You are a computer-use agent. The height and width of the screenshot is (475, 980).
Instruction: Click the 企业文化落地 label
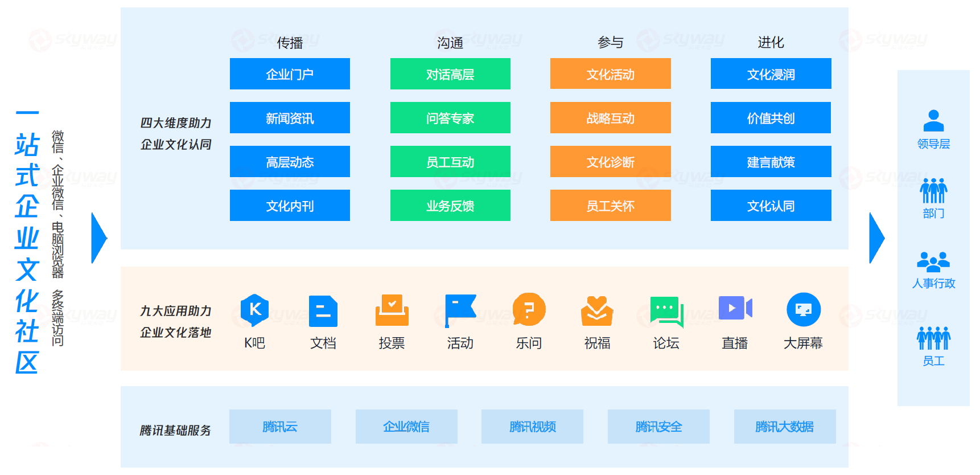176,333
